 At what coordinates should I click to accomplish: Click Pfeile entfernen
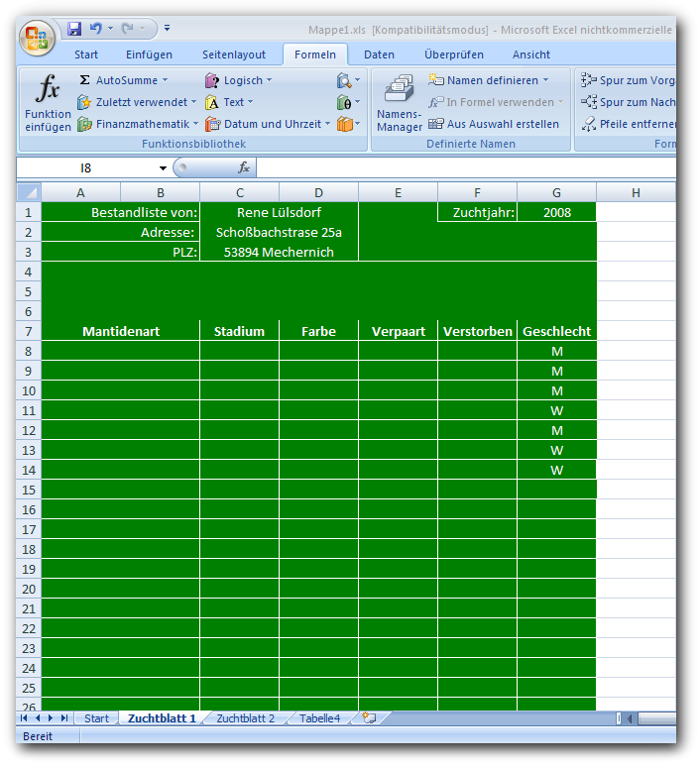coord(628,124)
